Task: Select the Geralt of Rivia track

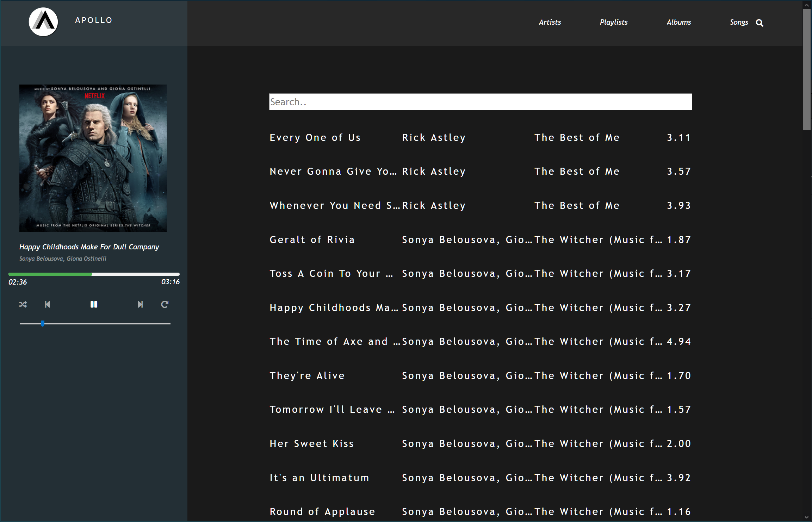Action: point(312,240)
